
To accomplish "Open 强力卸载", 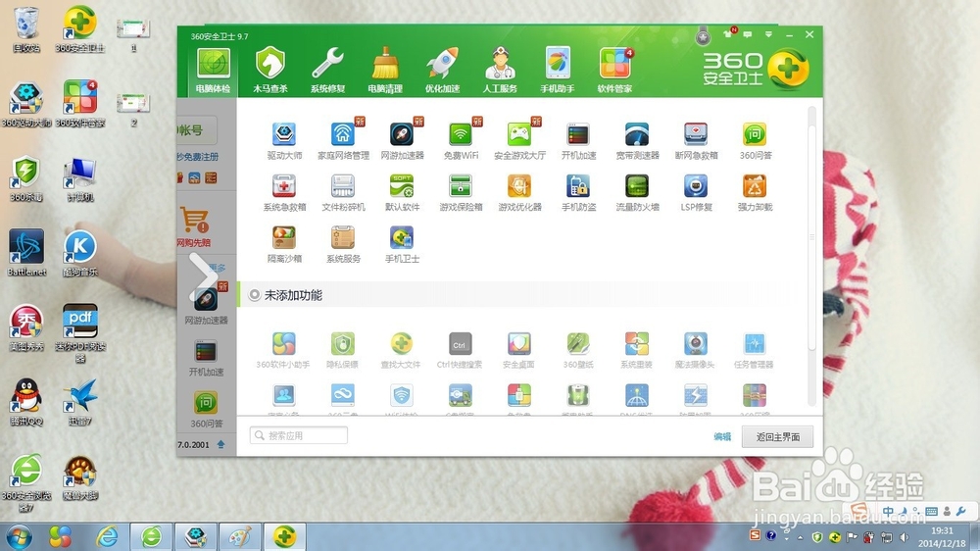I will [x=755, y=193].
